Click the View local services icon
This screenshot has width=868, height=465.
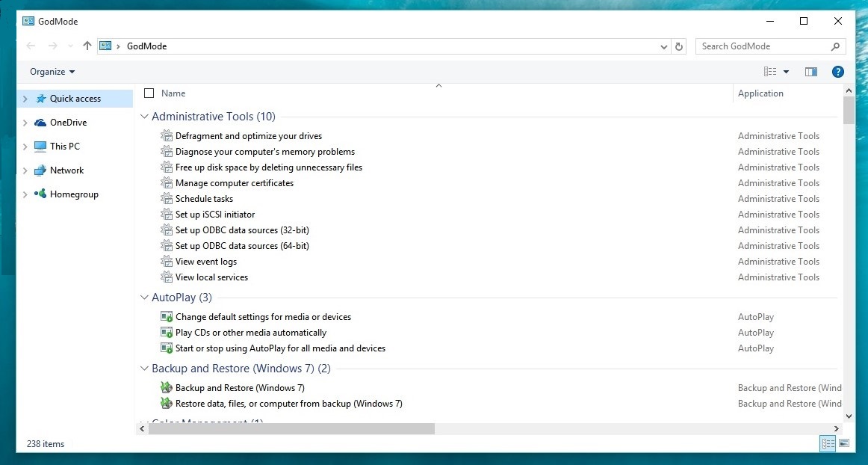[x=166, y=277]
